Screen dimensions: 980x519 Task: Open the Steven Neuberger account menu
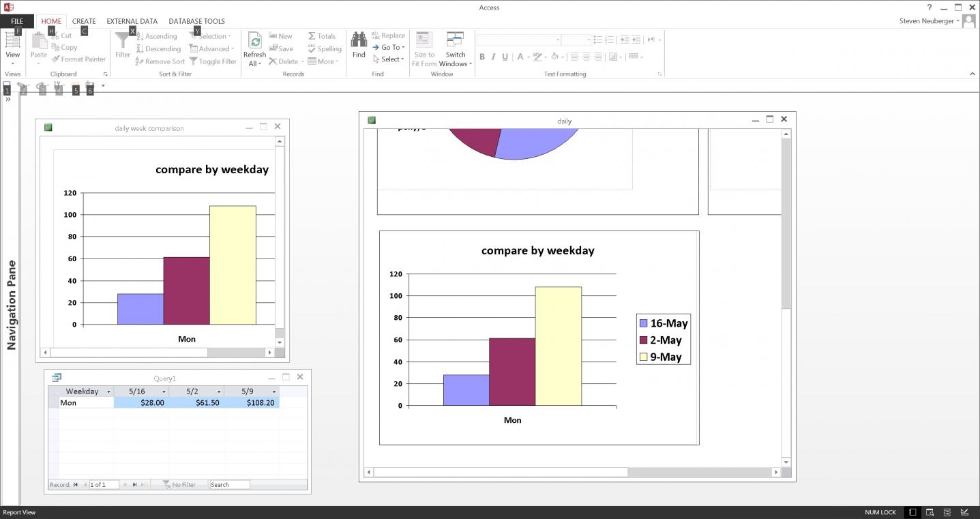click(x=929, y=21)
